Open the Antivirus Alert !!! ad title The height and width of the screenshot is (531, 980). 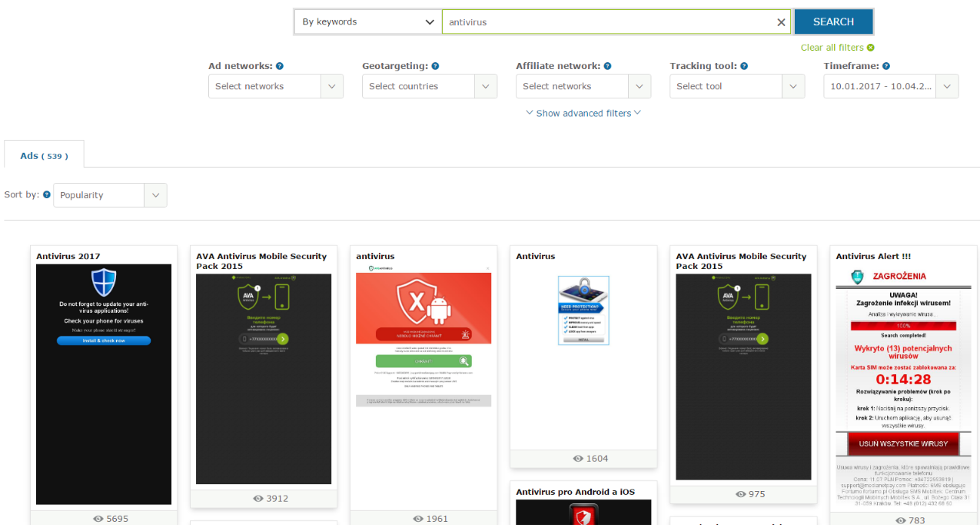873,257
